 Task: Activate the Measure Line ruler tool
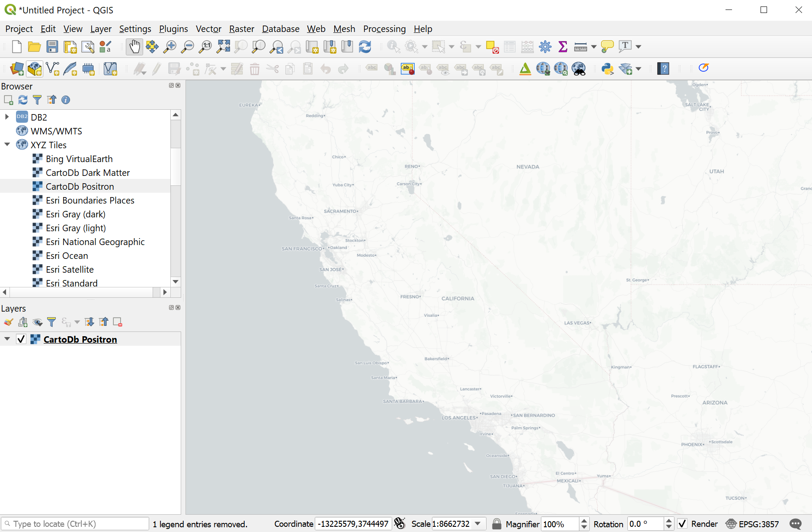click(x=580, y=47)
